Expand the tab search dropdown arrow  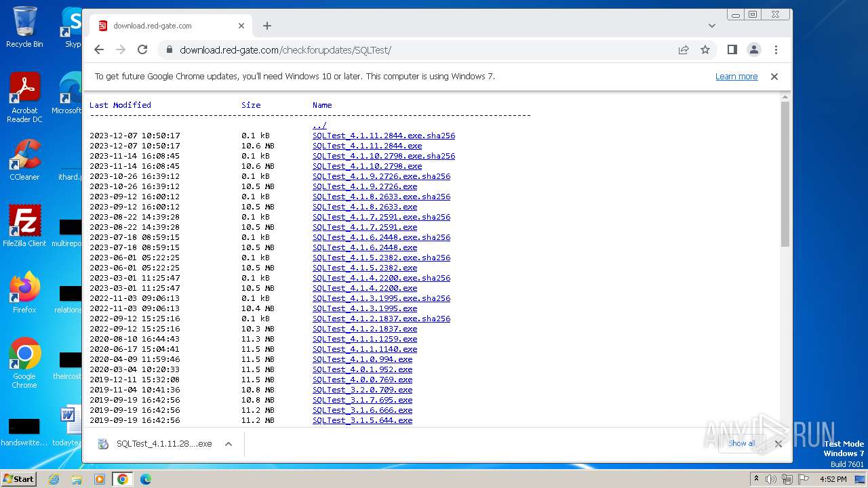[711, 26]
